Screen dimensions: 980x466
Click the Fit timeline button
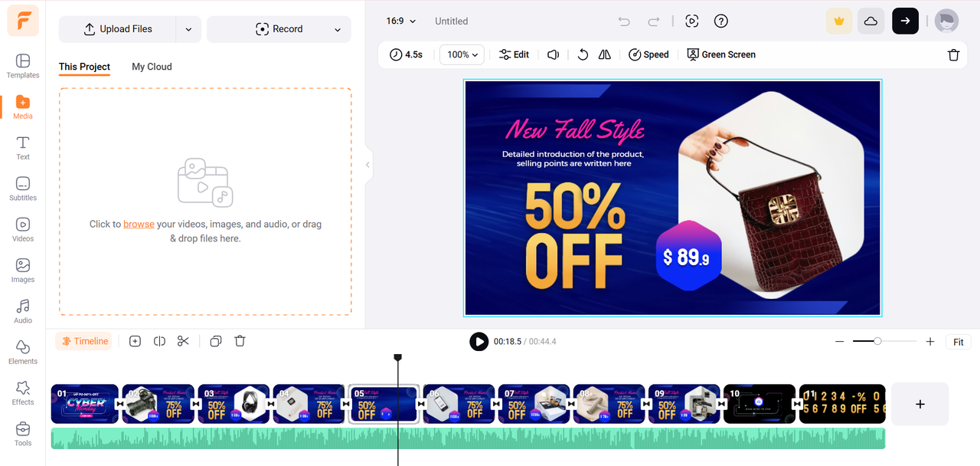click(958, 342)
